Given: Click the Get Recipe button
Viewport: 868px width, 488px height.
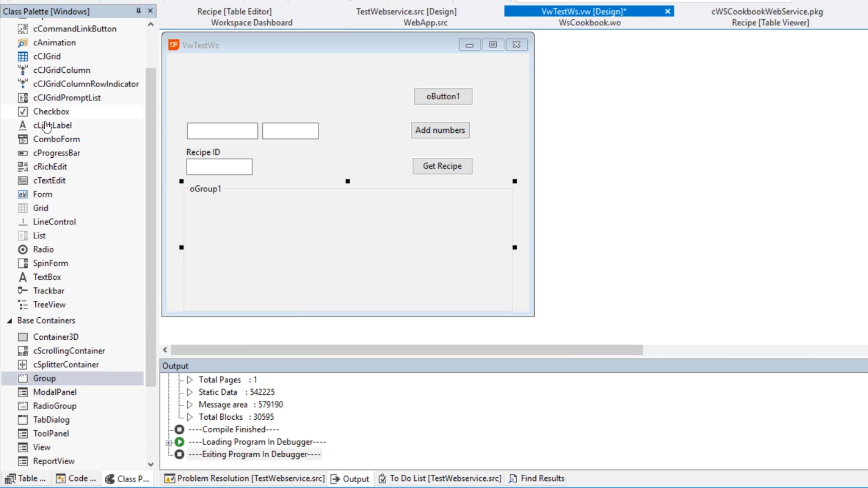Looking at the screenshot, I should pos(442,166).
